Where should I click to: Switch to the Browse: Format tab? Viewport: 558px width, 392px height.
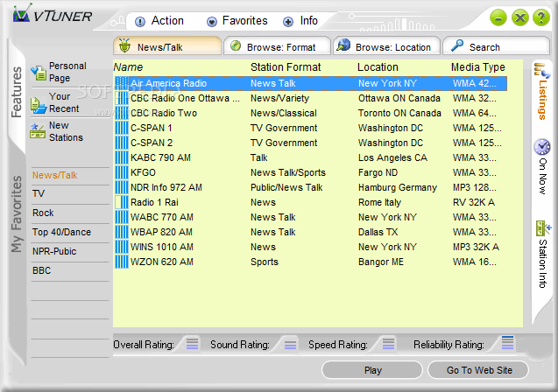pos(277,46)
